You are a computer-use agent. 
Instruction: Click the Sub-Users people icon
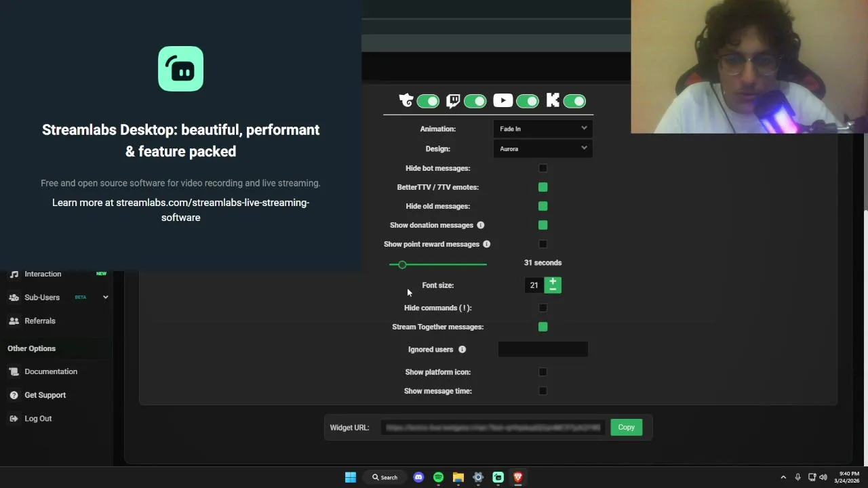point(14,298)
